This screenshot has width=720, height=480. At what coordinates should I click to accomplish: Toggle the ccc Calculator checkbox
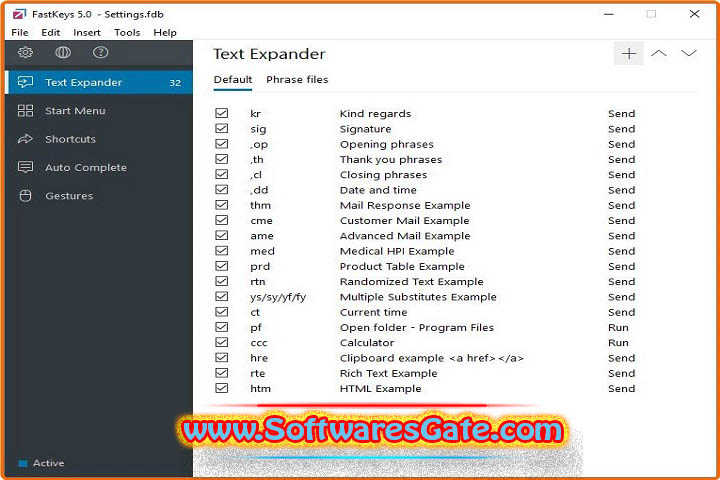(222, 342)
